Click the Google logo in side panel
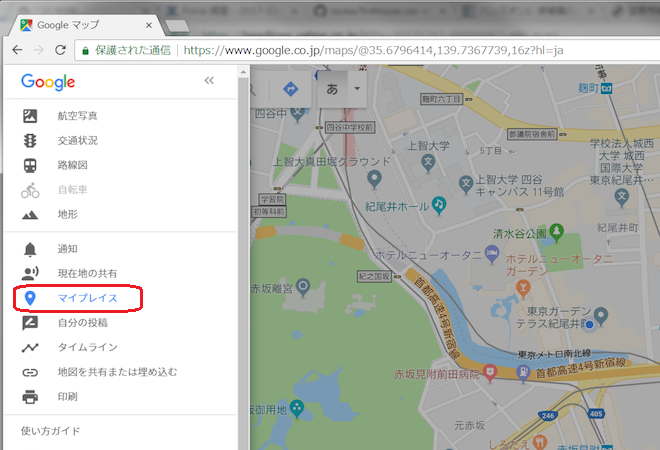The height and width of the screenshot is (450, 660). point(48,82)
